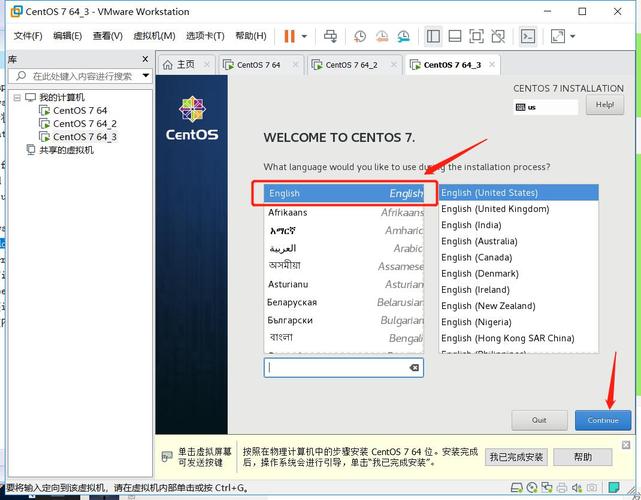
Task: Select English (United Kingdom) locale
Action: point(518,209)
